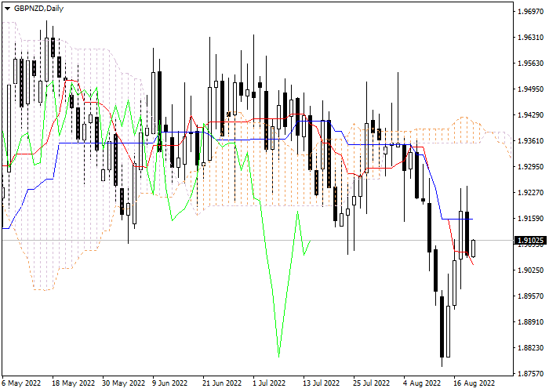
Task: Click the 1.87570 price axis label
Action: (x=530, y=373)
